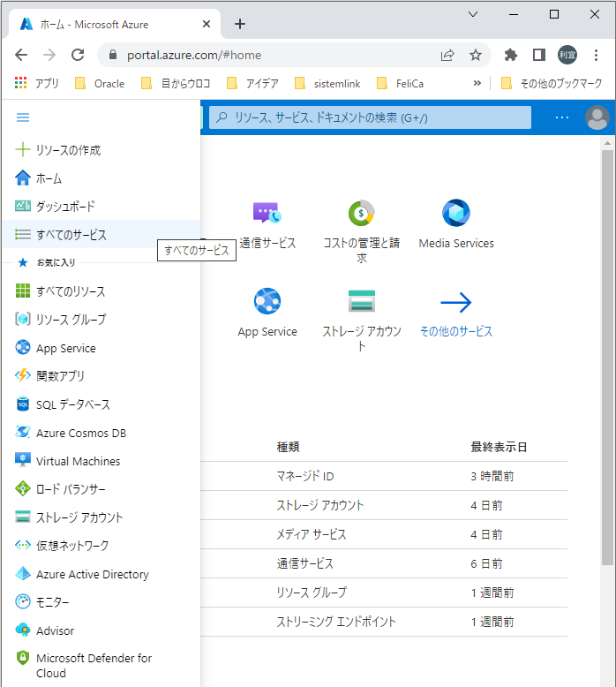Open コストの管理と請求 tile icon
Screen dimensions: 616x687
tap(361, 213)
